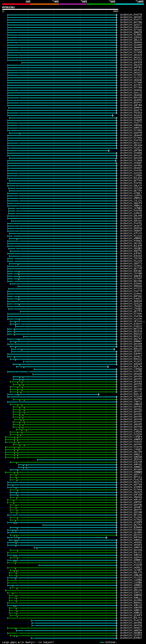Select hit label UniRef100_P12469
Viewport: 146px width, 644px height.
pyautogui.click(x=131, y=161)
